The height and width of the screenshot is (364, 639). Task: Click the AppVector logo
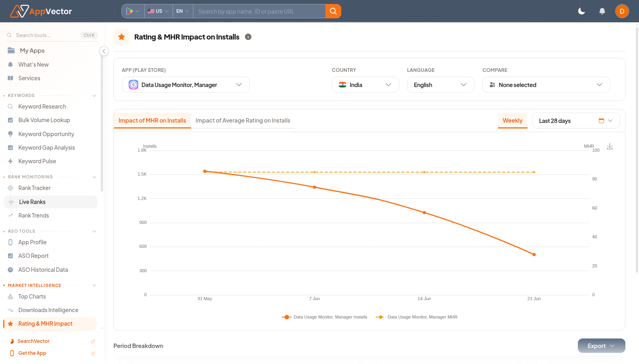pyautogui.click(x=41, y=11)
